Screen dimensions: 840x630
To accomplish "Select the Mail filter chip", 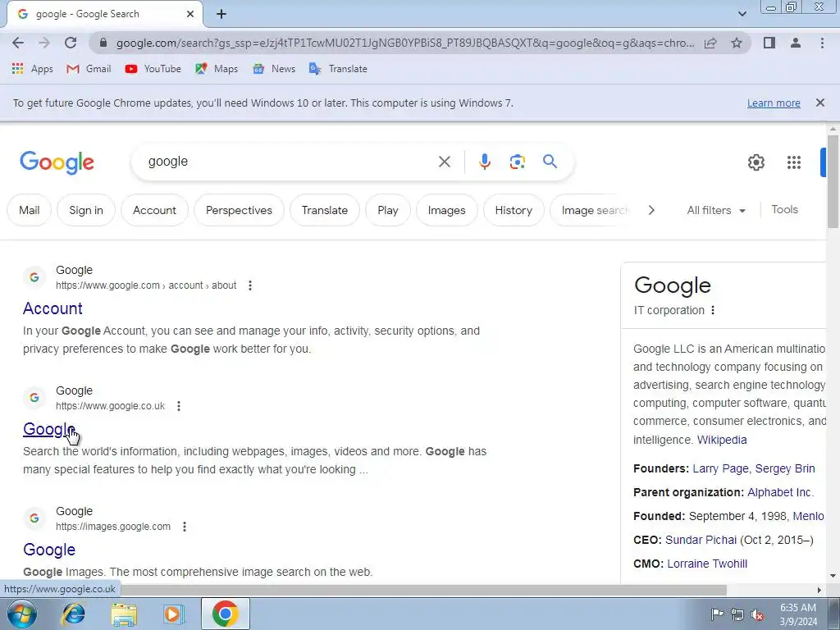I will (x=29, y=211).
